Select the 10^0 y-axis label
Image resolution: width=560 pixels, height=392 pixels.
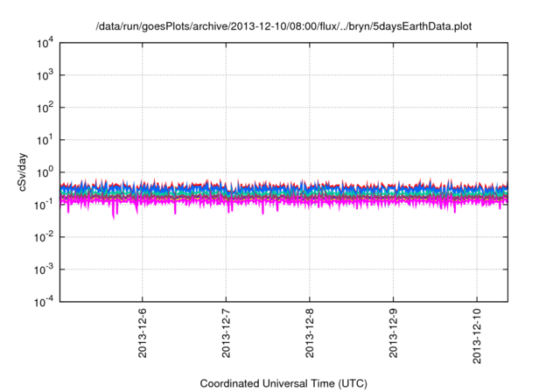(45, 172)
